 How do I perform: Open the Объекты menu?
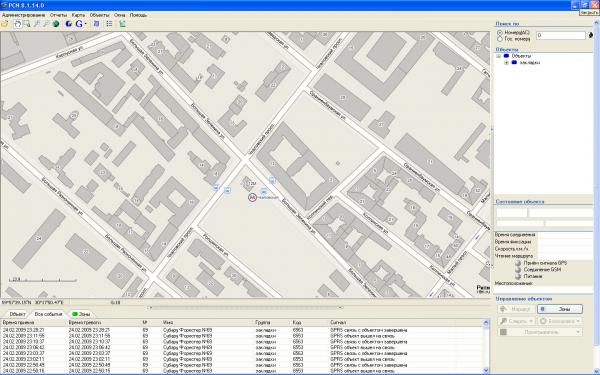point(99,15)
